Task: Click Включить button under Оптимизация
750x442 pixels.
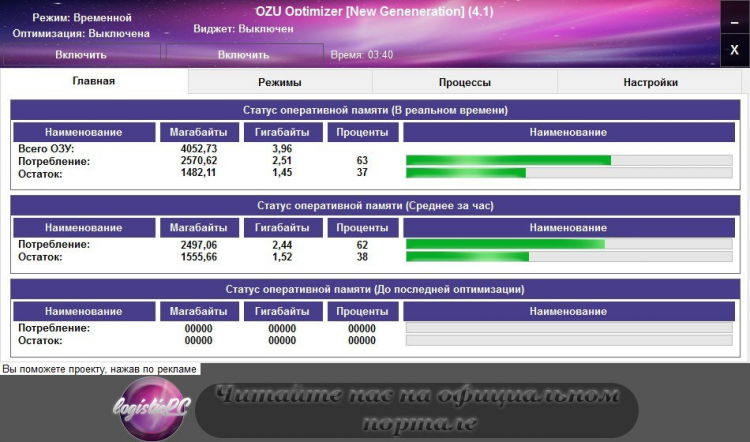Action: click(x=81, y=55)
